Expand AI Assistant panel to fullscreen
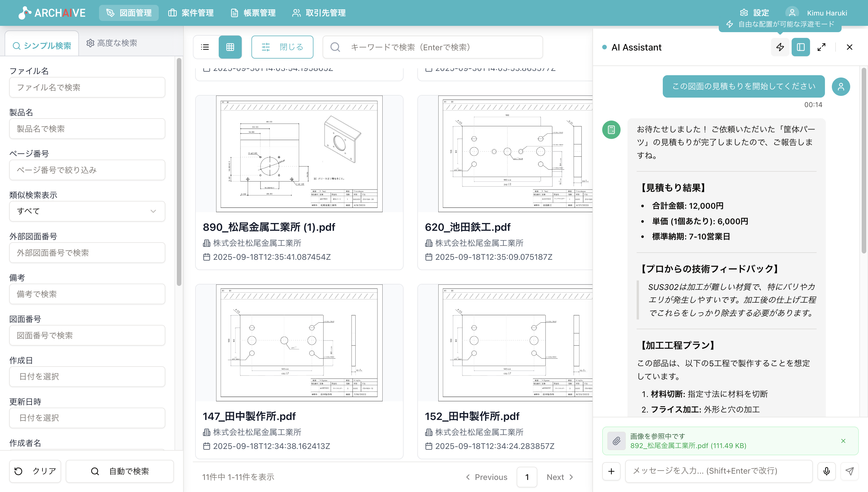Image resolution: width=868 pixels, height=492 pixels. (x=821, y=47)
